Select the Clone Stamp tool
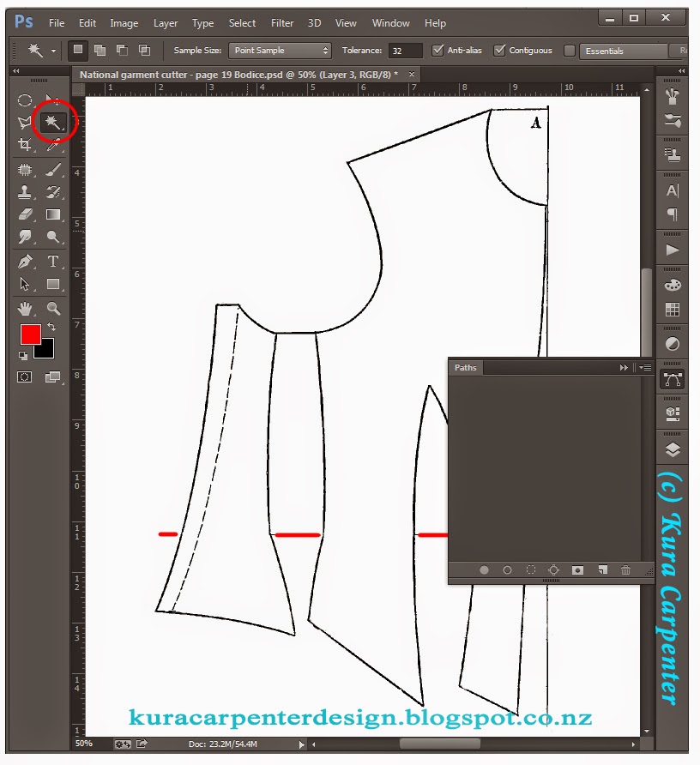Screen dimensions: 700x765 26,192
